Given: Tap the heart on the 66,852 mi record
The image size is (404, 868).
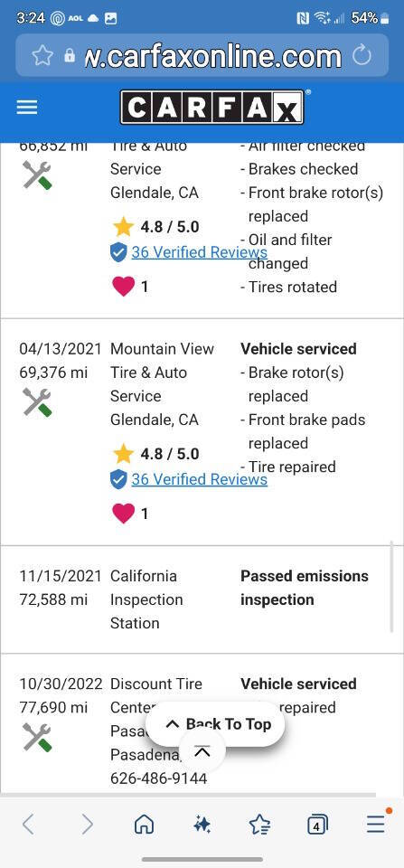Looking at the screenshot, I should [x=123, y=287].
